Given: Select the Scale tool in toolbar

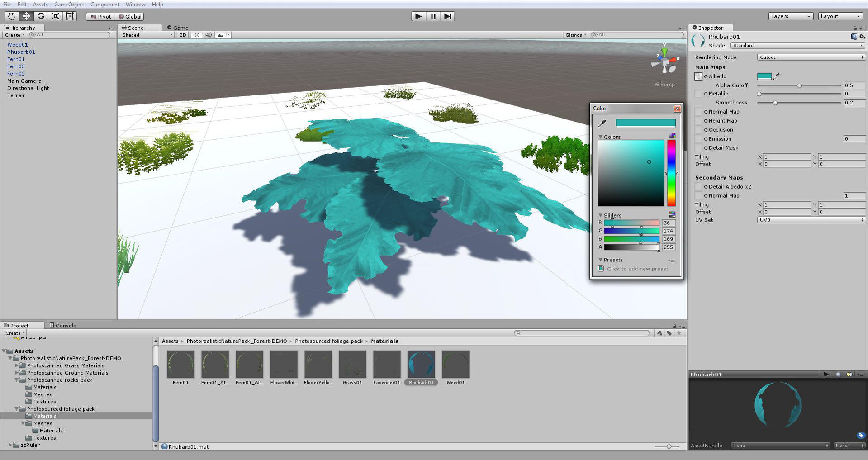Looking at the screenshot, I should pyautogui.click(x=55, y=16).
